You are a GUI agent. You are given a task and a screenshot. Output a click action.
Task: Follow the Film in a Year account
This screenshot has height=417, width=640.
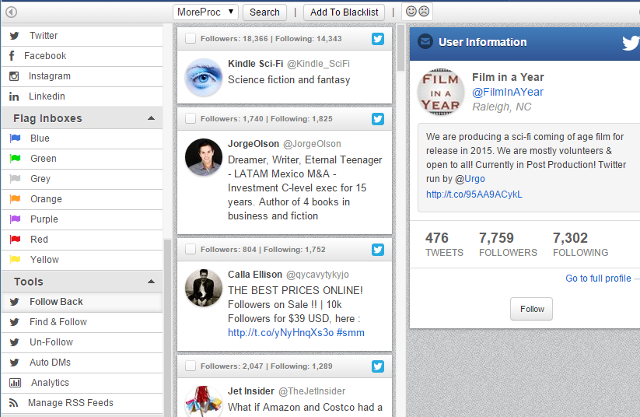coord(530,310)
